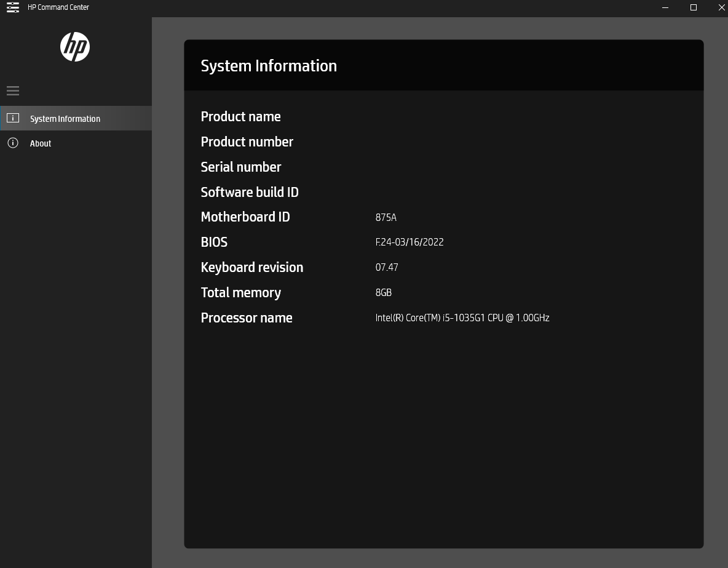The width and height of the screenshot is (728, 568).
Task: Close the HP Command Center window
Action: click(721, 7)
